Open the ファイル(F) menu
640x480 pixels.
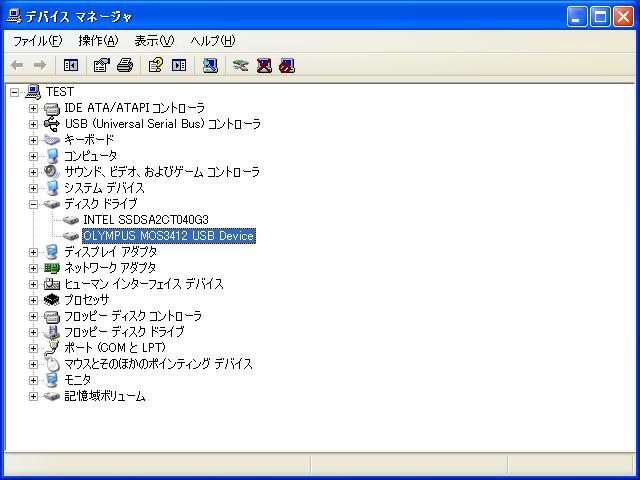(x=38, y=40)
